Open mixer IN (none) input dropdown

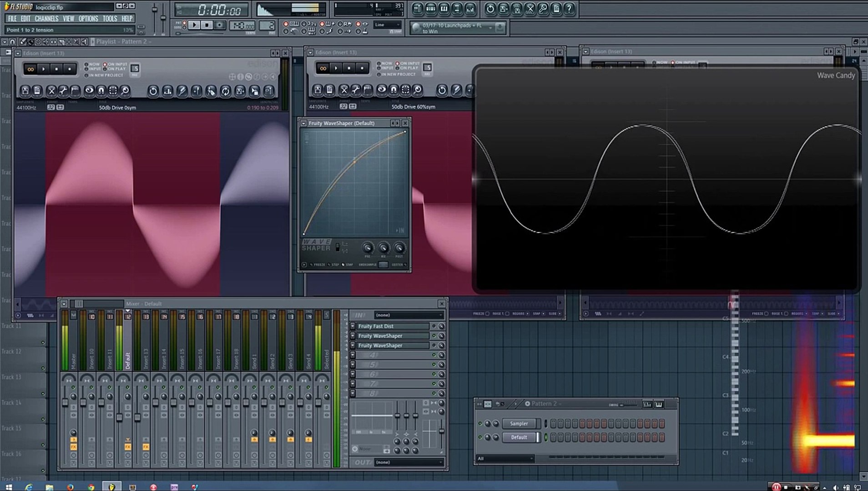[409, 315]
